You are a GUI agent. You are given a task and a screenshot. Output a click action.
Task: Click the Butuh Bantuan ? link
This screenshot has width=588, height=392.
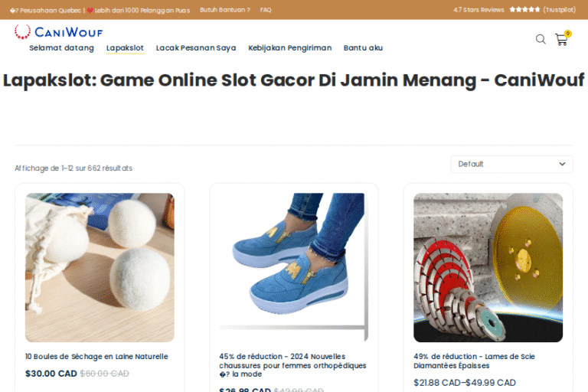[x=225, y=10]
